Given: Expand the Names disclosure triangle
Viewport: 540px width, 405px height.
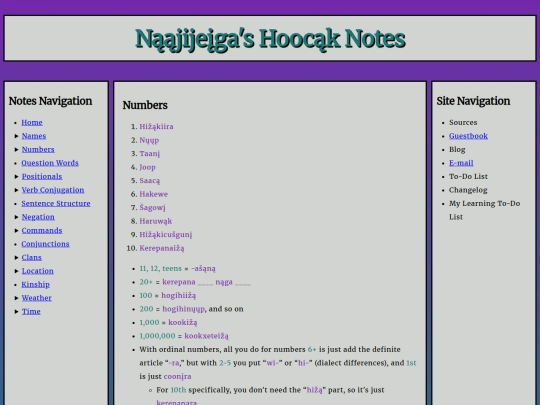Looking at the screenshot, I should pos(16,136).
